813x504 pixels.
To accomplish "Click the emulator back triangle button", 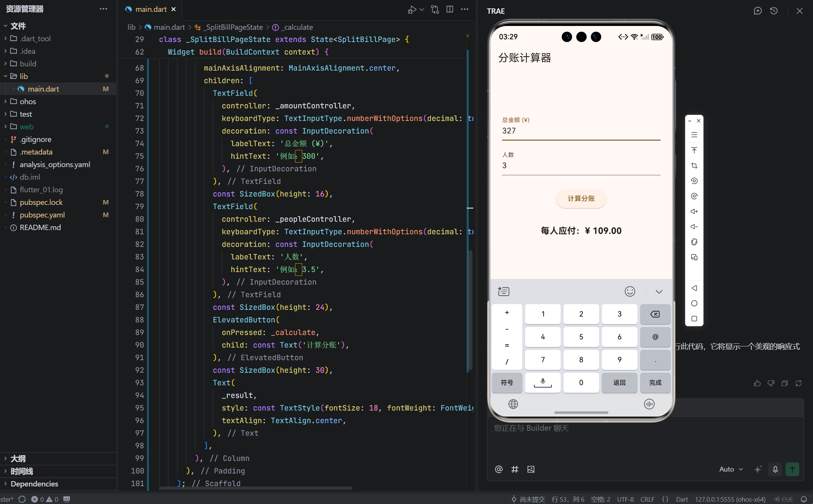I will (694, 288).
